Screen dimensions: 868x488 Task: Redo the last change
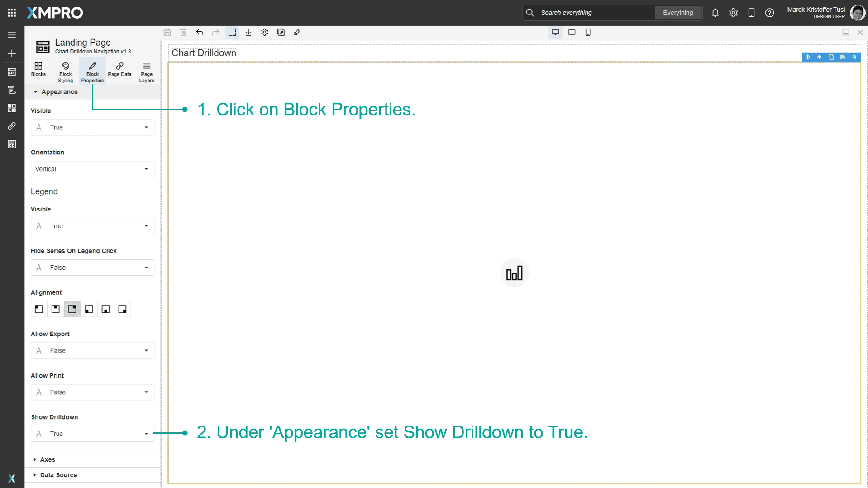pos(215,32)
